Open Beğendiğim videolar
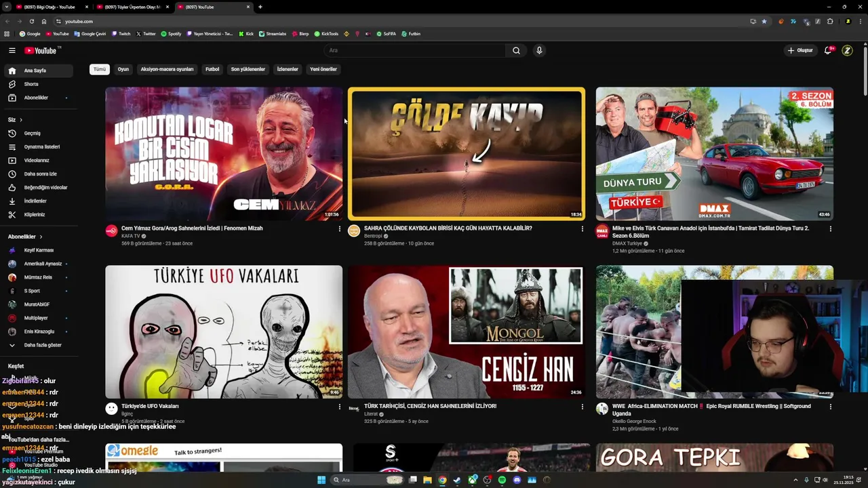The image size is (868, 488). point(39,188)
